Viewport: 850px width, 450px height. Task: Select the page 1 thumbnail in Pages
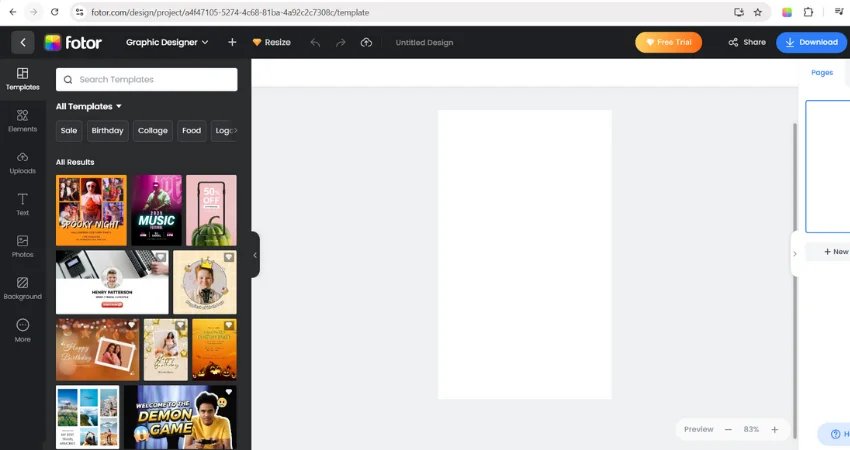tap(828, 166)
